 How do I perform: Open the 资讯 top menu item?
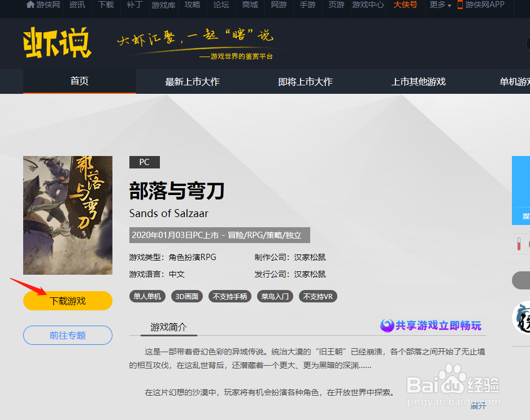coord(77,5)
